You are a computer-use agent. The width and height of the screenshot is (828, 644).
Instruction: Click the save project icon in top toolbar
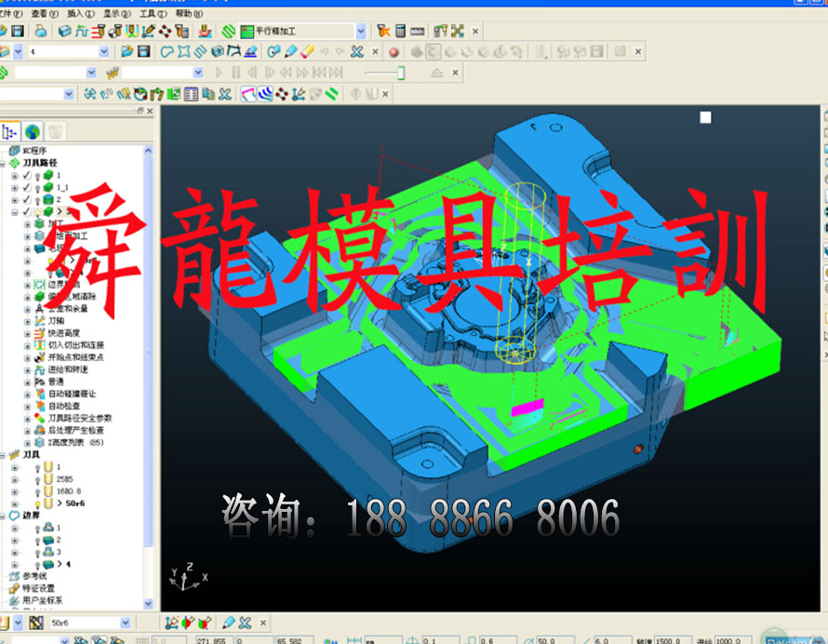17,31
